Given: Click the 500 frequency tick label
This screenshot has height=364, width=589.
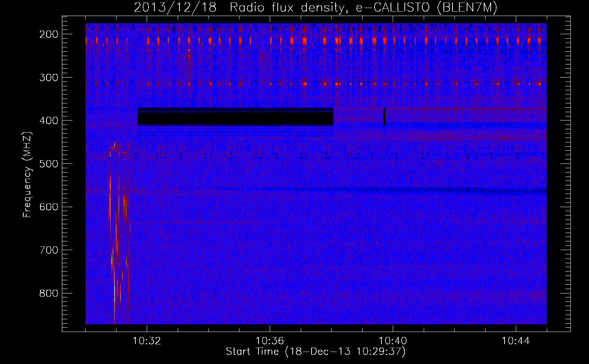Looking at the screenshot, I should [48, 164].
